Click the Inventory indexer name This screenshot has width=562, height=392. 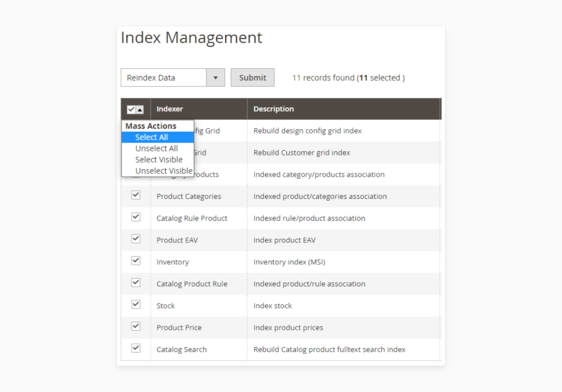pos(173,262)
